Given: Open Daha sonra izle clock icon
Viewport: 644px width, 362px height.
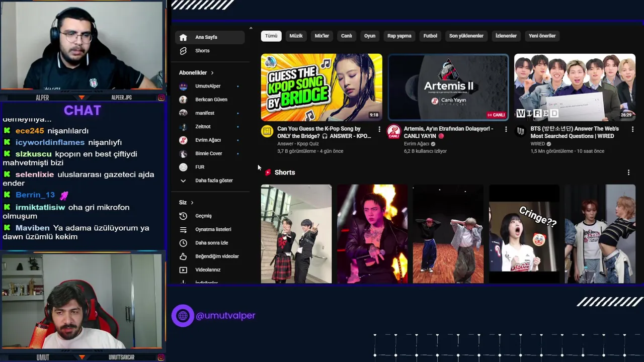Looking at the screenshot, I should pyautogui.click(x=183, y=243).
